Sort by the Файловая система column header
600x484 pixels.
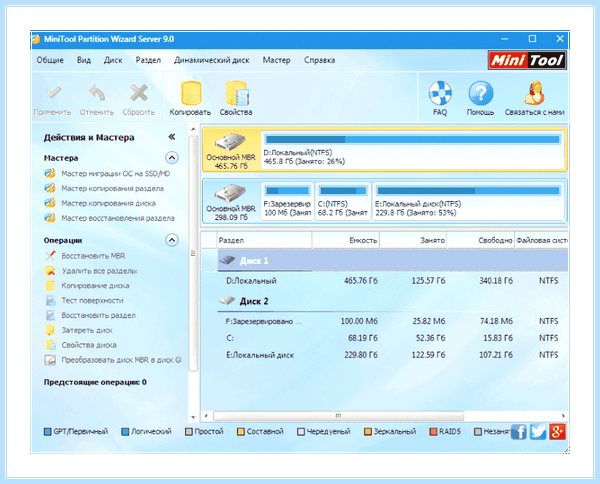pos(541,240)
